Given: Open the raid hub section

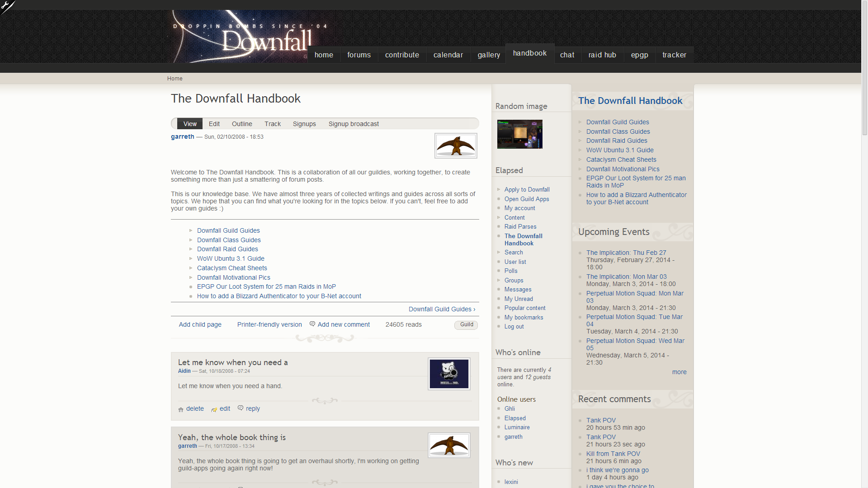Looking at the screenshot, I should pos(601,54).
